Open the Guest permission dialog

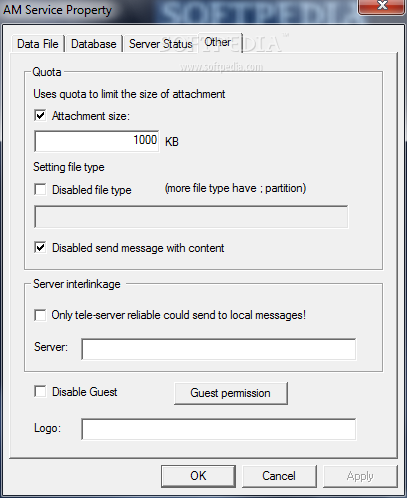click(231, 393)
